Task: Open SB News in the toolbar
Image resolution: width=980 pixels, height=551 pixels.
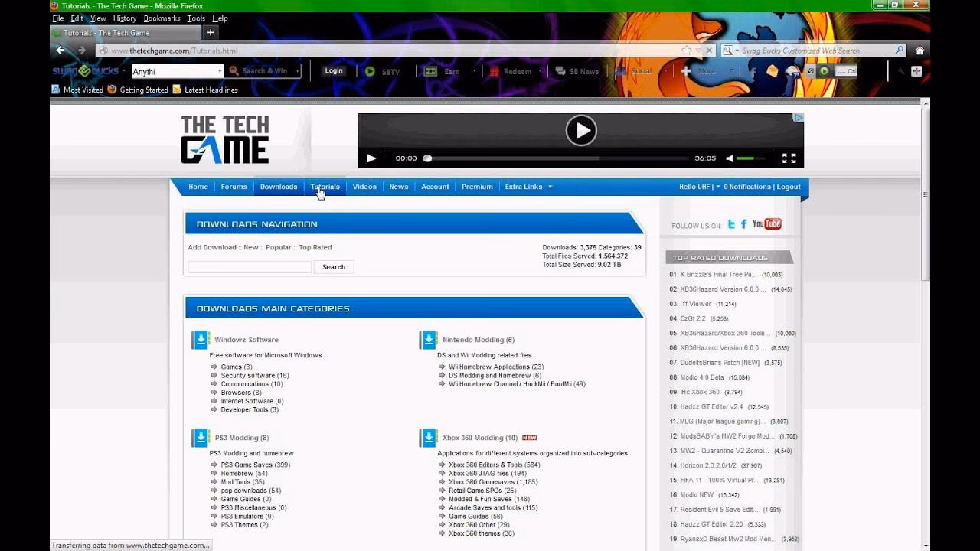Action: tap(577, 71)
